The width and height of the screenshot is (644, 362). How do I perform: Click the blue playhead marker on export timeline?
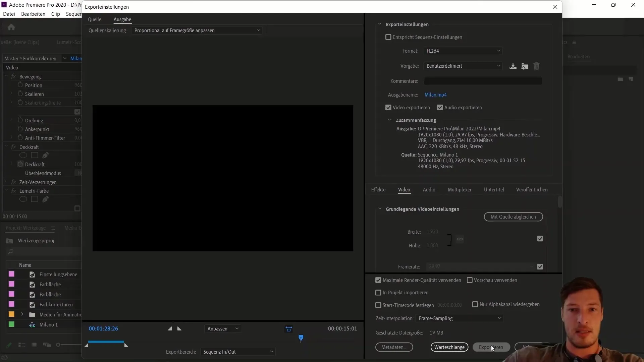[x=301, y=339]
